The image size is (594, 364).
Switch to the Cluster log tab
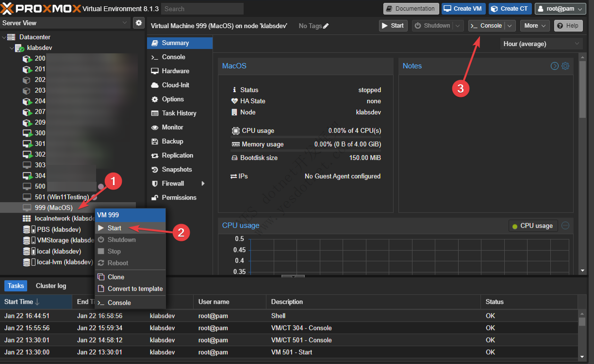[x=51, y=286]
